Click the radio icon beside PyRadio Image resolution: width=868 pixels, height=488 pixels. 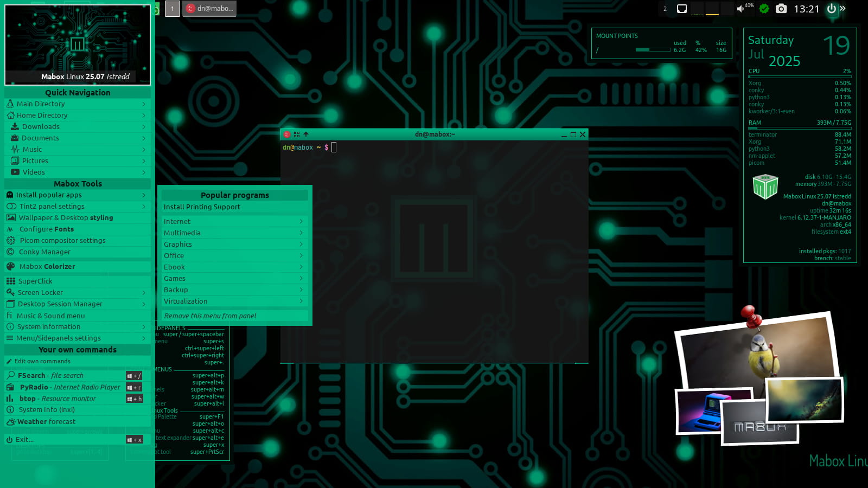[10, 387]
